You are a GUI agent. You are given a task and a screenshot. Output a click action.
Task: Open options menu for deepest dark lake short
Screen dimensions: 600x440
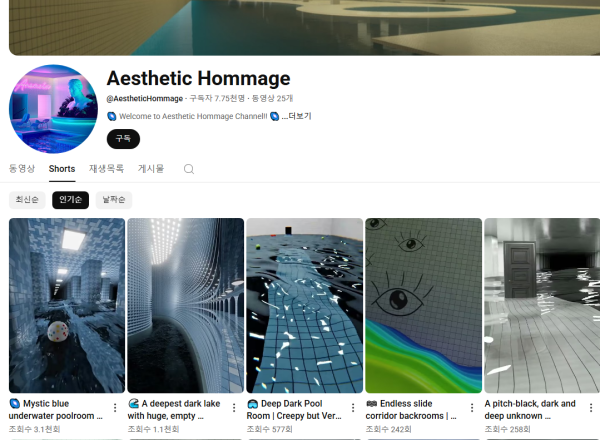click(234, 408)
